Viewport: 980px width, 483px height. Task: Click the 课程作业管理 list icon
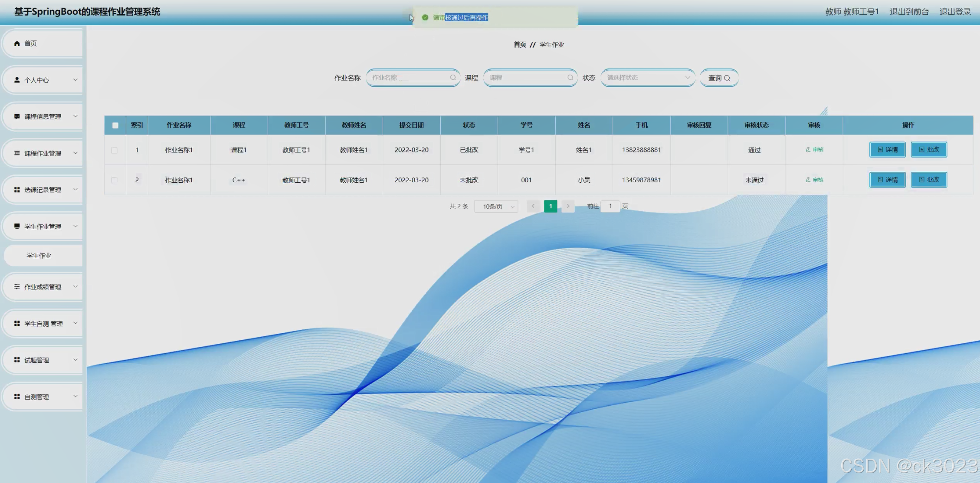[17, 153]
